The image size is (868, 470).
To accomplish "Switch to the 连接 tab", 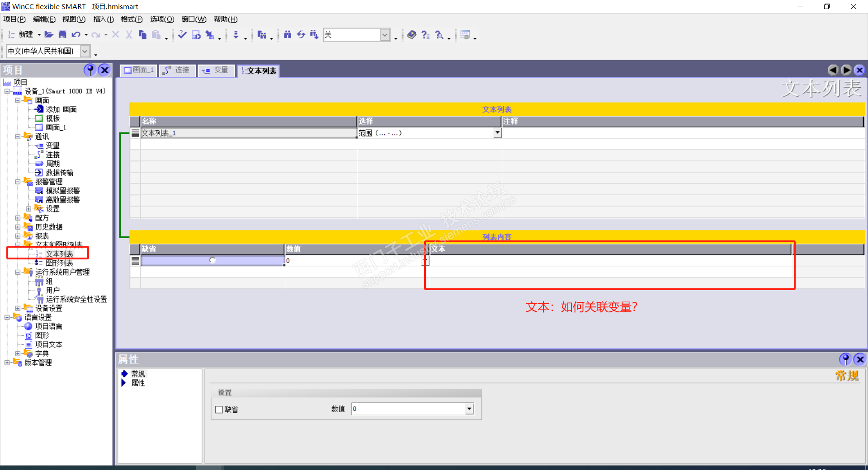I will 177,70.
